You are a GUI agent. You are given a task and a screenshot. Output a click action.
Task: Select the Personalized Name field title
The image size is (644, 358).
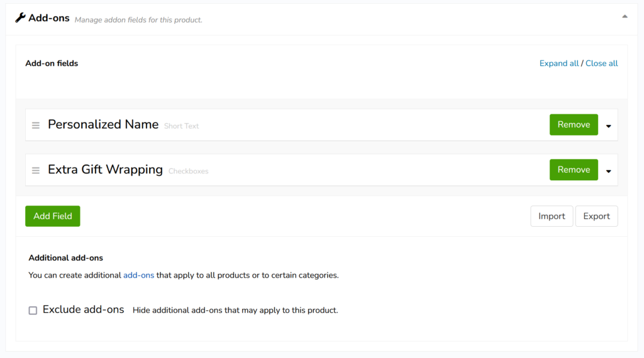(x=103, y=124)
